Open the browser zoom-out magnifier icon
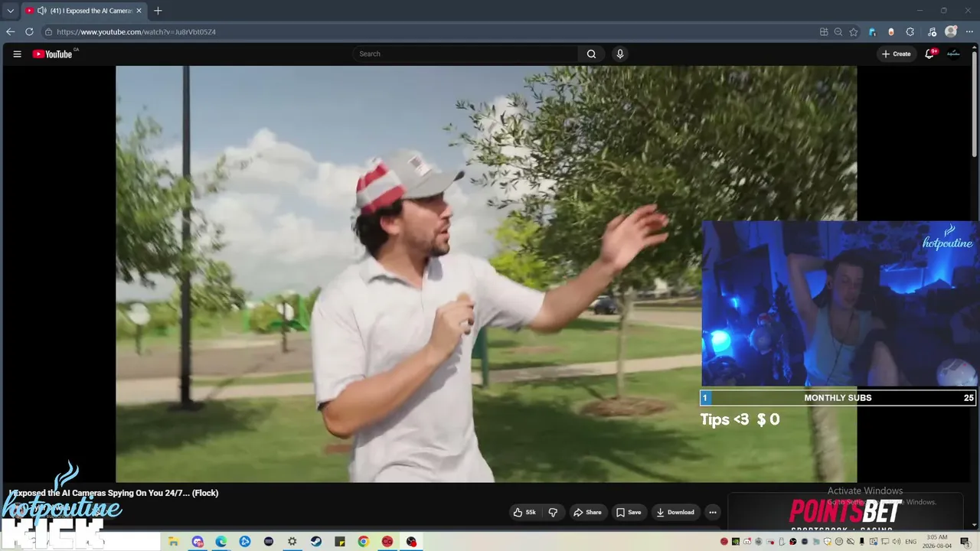 [x=838, y=32]
